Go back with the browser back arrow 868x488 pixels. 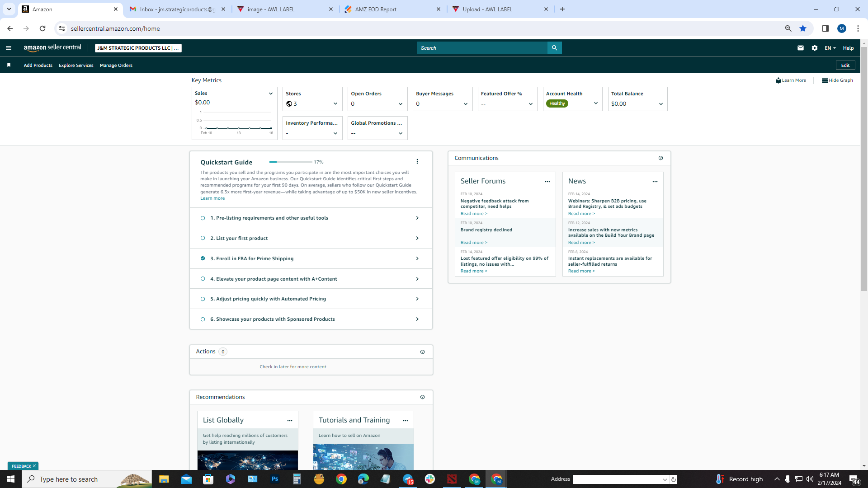(x=10, y=28)
